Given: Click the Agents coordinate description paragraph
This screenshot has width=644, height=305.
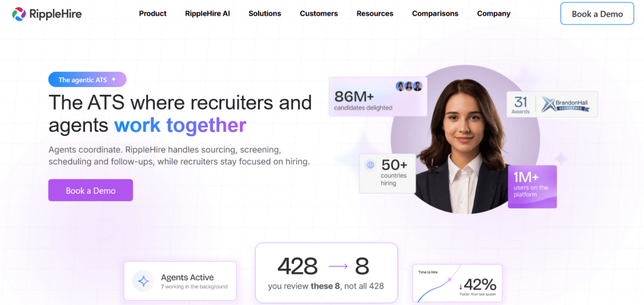Looking at the screenshot, I should (x=179, y=156).
